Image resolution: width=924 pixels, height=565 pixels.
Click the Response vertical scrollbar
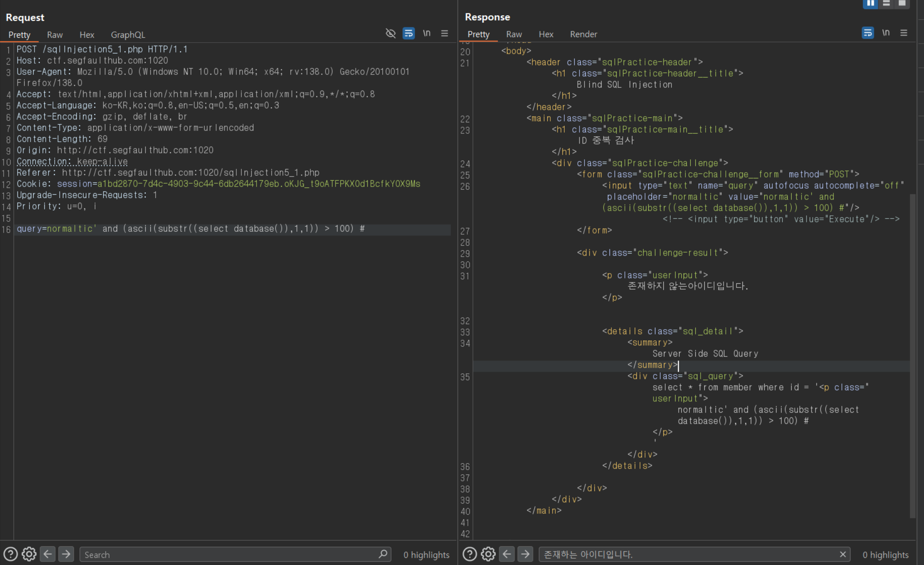tap(913, 356)
